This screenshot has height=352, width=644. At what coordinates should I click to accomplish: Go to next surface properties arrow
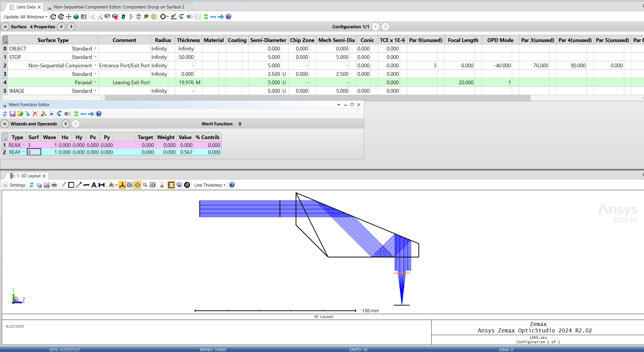[x=71, y=27]
